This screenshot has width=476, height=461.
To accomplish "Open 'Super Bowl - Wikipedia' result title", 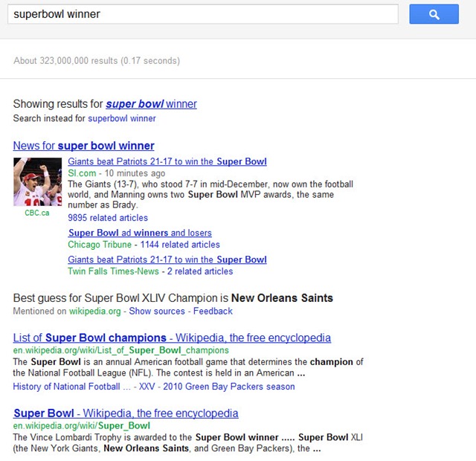I will coord(126,413).
